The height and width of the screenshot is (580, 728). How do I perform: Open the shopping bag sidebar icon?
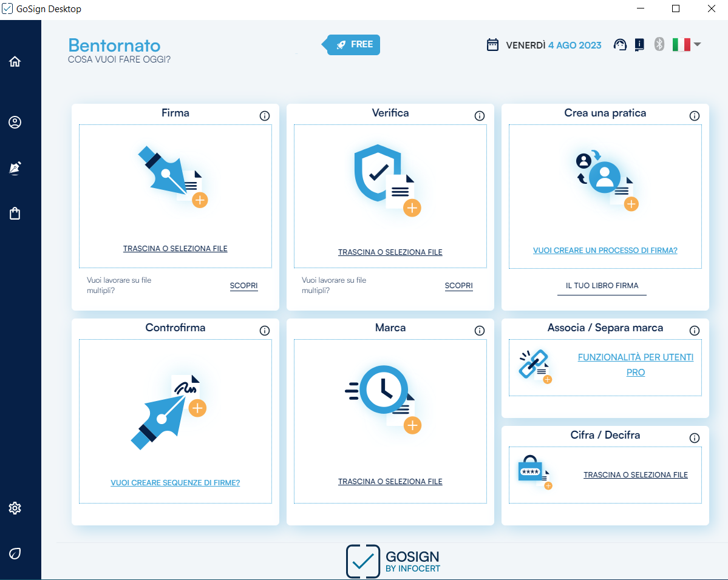pos(15,214)
